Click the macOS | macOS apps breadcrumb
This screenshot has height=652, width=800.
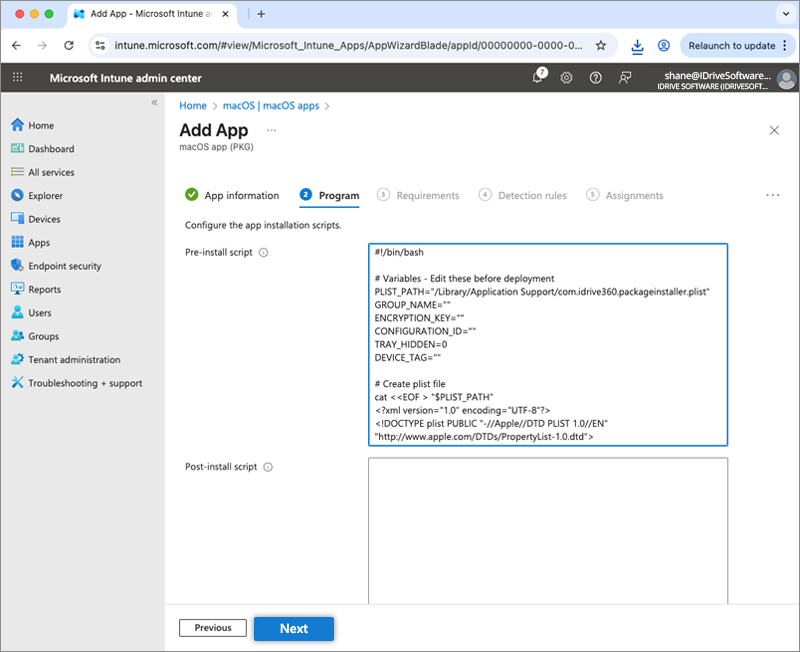(270, 106)
